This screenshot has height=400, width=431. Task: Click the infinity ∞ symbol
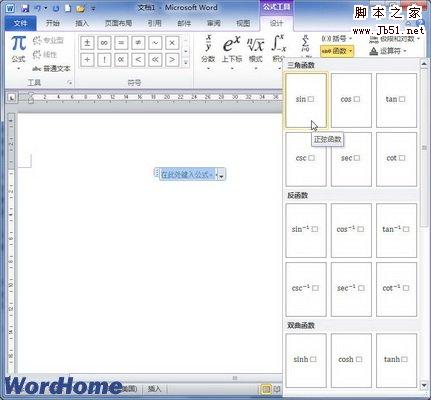tap(104, 43)
